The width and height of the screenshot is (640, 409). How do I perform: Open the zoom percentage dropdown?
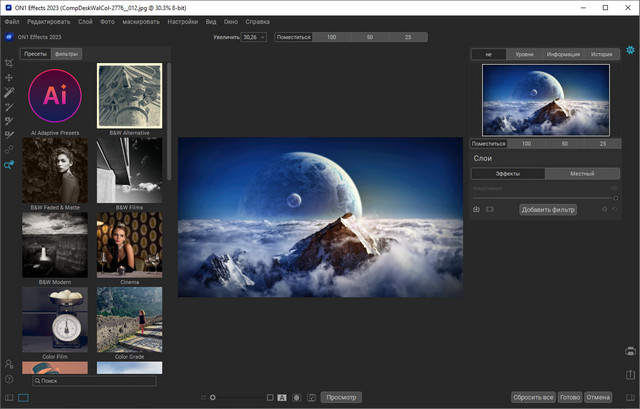[x=253, y=37]
